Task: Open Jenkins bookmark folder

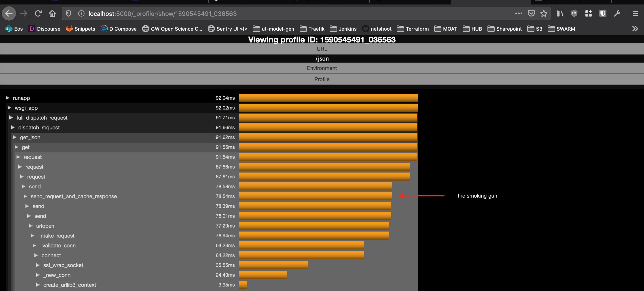Action: [343, 29]
